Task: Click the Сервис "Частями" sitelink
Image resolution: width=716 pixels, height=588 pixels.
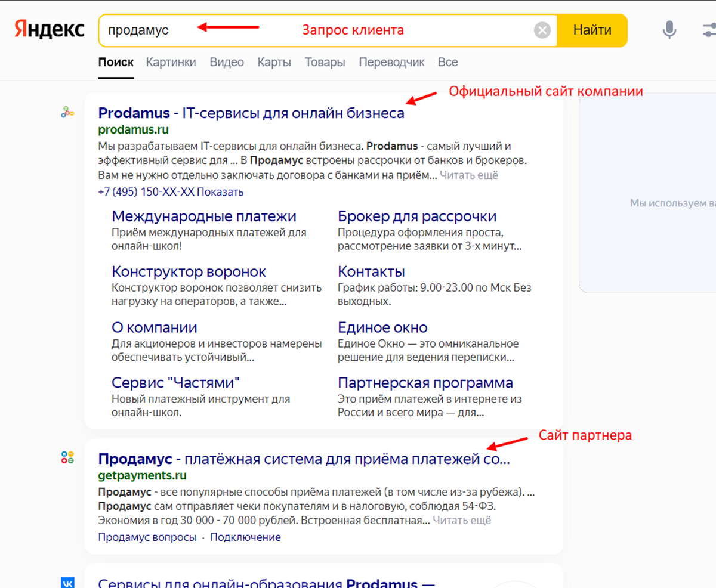Action: coord(176,382)
